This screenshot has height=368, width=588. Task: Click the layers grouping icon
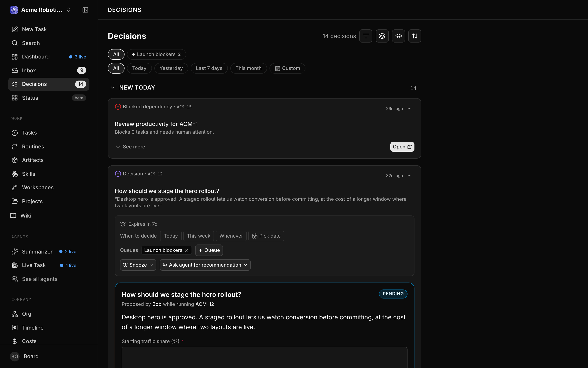[382, 36]
